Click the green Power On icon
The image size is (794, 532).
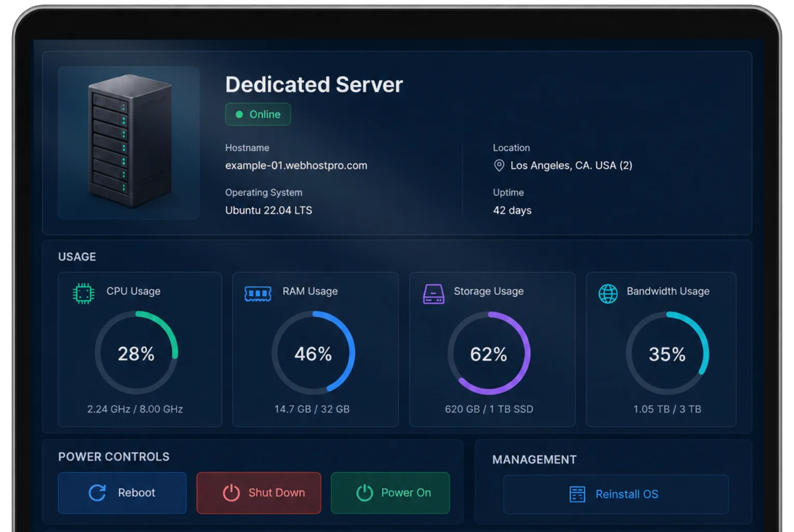[364, 493]
